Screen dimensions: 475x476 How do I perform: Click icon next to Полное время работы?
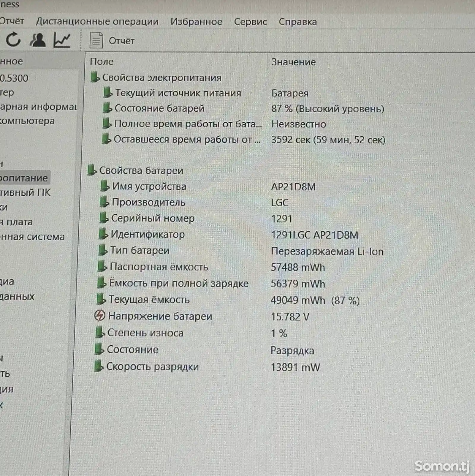click(107, 124)
